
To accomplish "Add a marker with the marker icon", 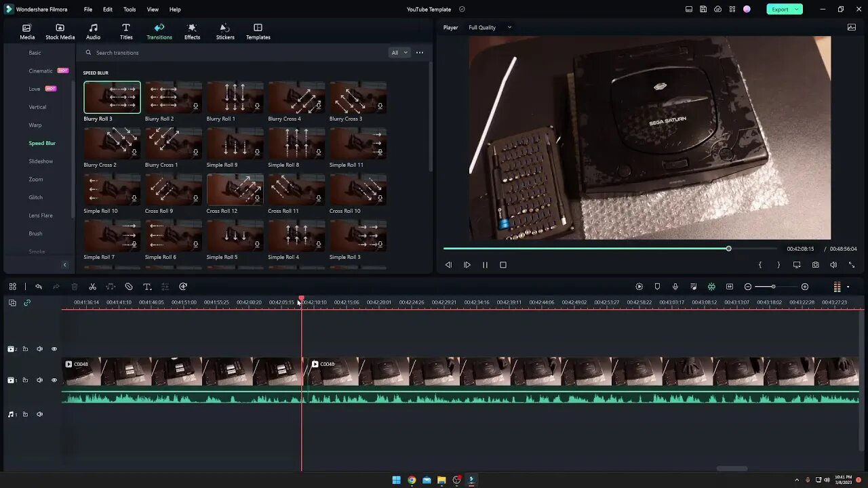I will pyautogui.click(x=657, y=287).
